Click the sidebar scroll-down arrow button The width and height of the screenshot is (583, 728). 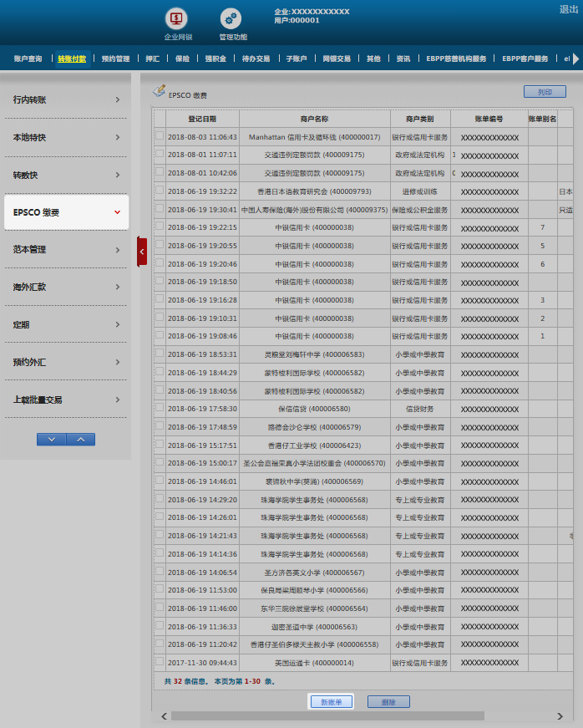tap(52, 439)
